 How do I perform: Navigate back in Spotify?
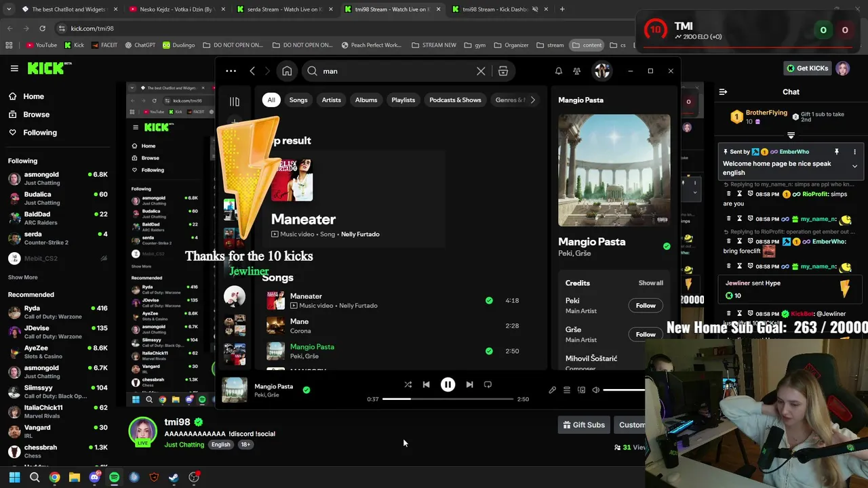click(x=252, y=70)
